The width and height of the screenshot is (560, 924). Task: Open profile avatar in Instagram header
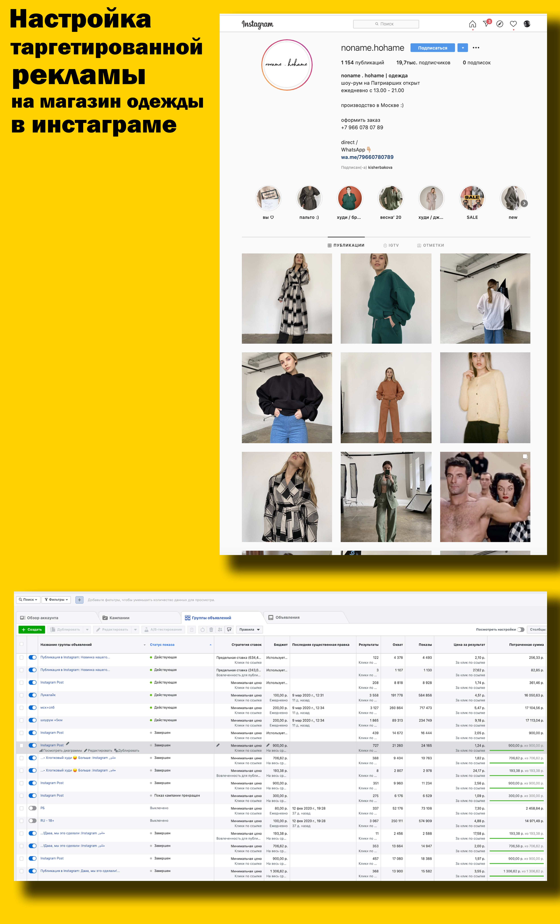[x=527, y=24]
